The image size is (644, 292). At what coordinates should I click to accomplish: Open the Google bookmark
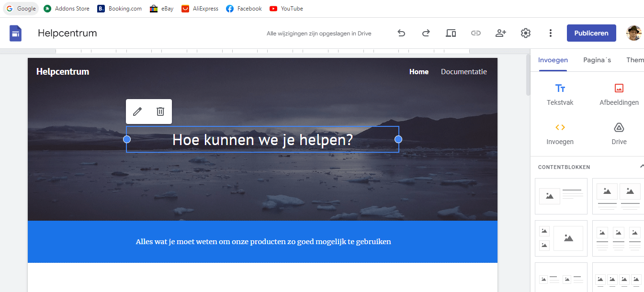click(21, 9)
